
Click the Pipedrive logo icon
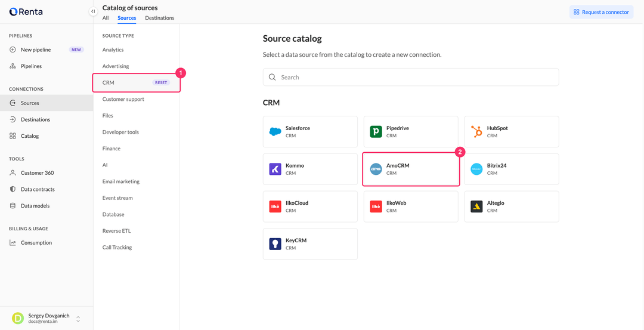click(376, 131)
